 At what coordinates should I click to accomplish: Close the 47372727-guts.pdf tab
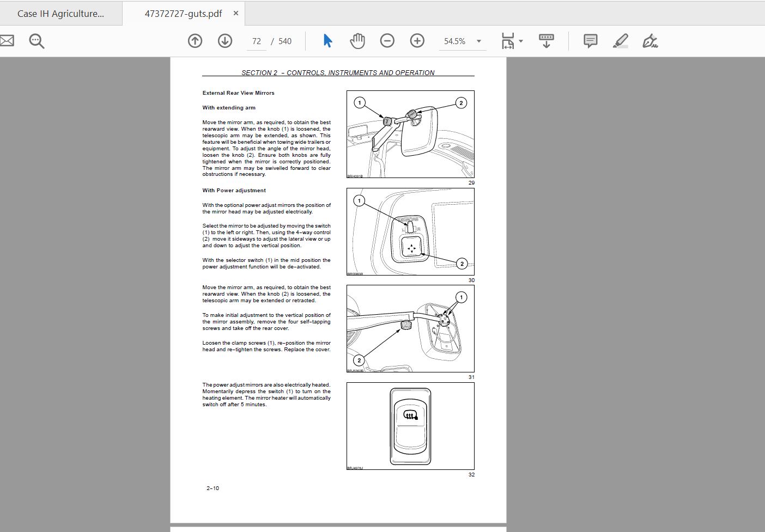(236, 13)
